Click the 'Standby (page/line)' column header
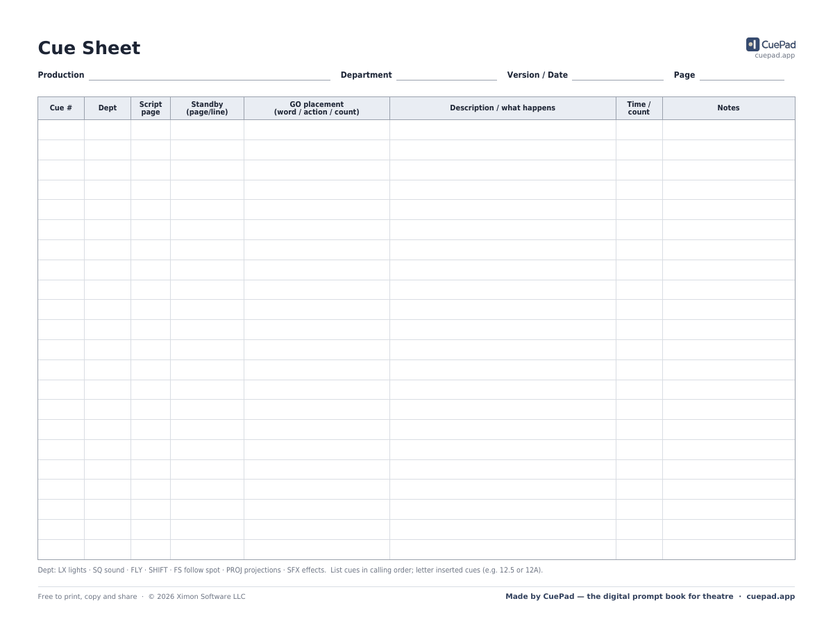Viewport: 833px width, 644px height. [x=207, y=108]
